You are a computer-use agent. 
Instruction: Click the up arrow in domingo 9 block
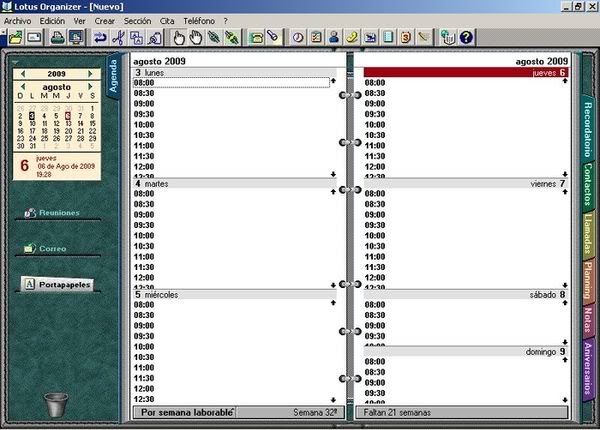[565, 360]
